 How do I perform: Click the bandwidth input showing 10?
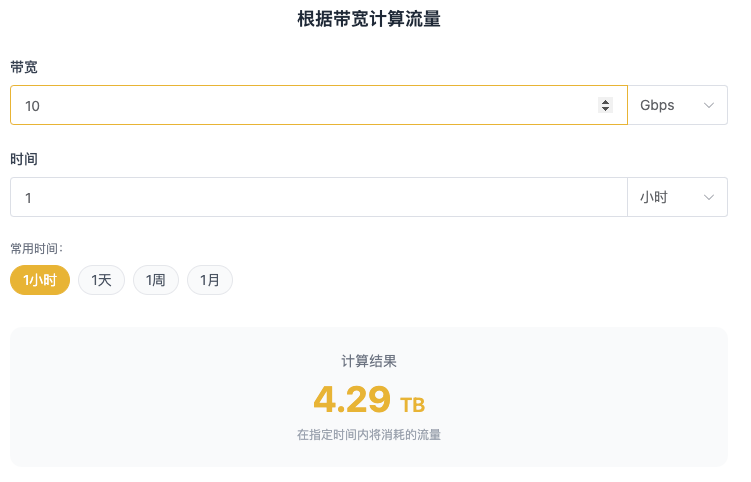pos(300,105)
